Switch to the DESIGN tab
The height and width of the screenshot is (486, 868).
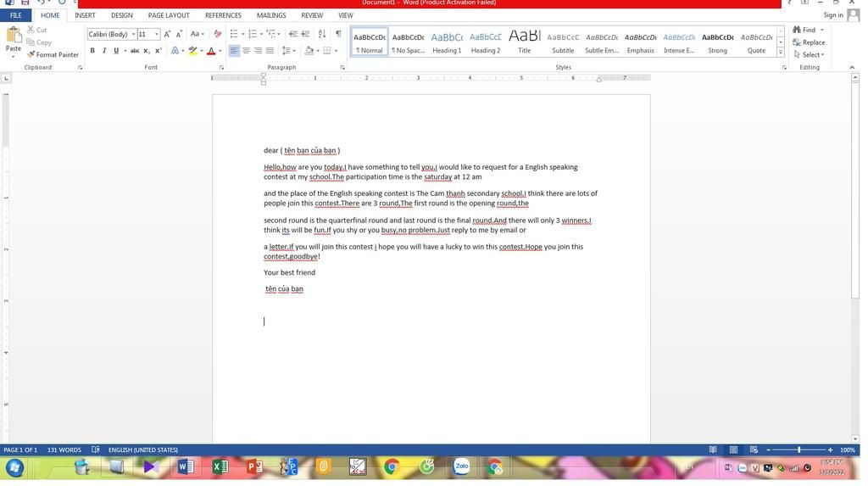pos(121,15)
